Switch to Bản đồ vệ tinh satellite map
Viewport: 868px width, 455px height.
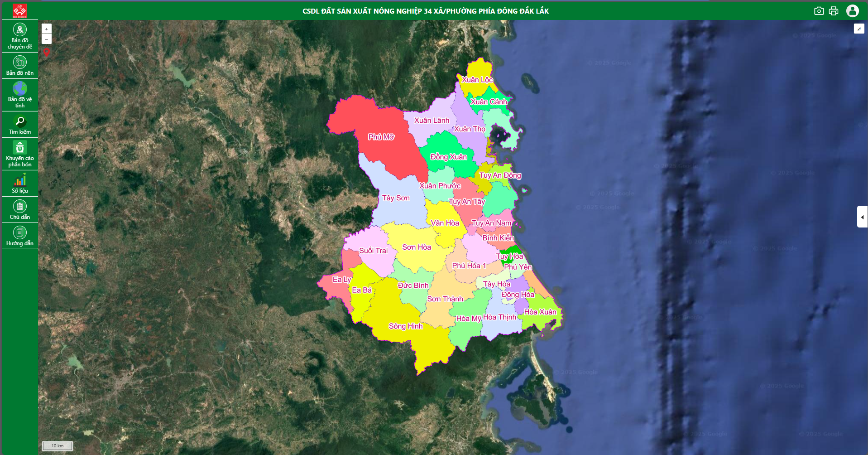coord(19,95)
